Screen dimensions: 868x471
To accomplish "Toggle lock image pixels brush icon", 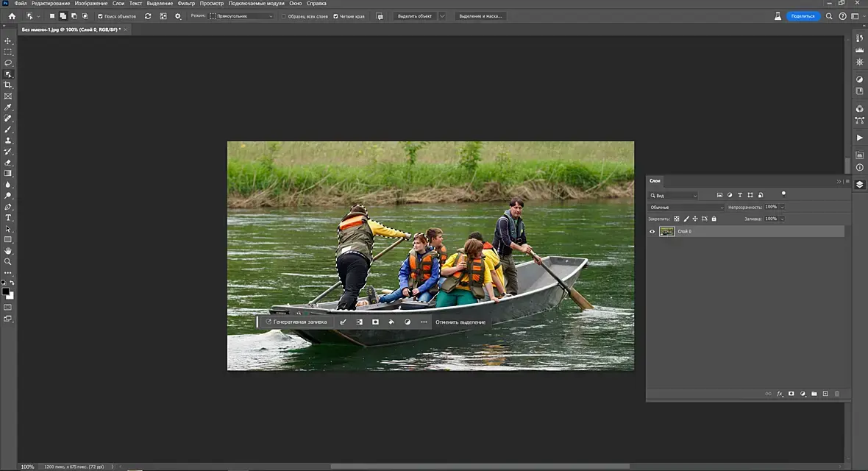I will 686,219.
